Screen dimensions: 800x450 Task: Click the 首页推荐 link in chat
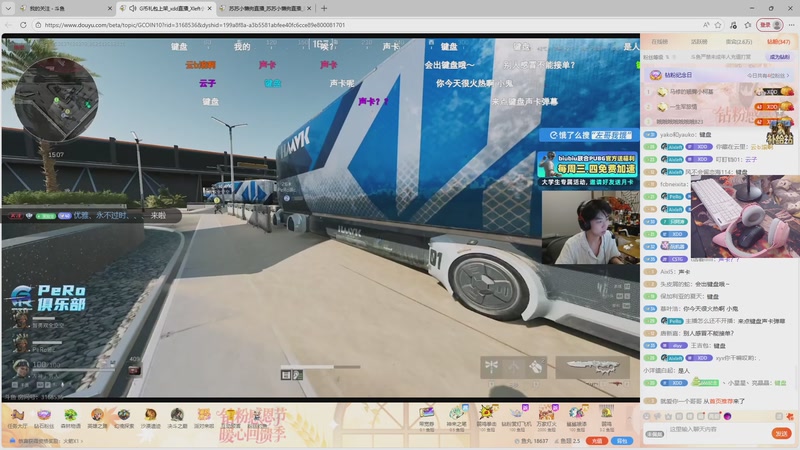(720, 402)
